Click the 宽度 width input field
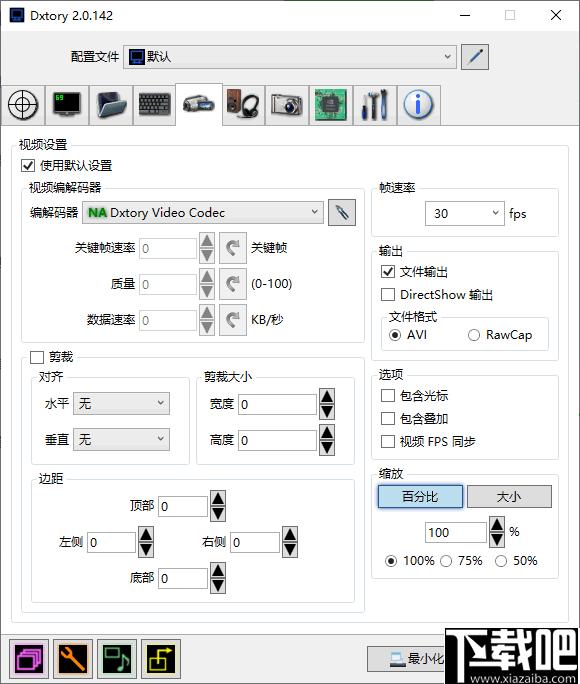The width and height of the screenshot is (580, 684). click(277, 404)
